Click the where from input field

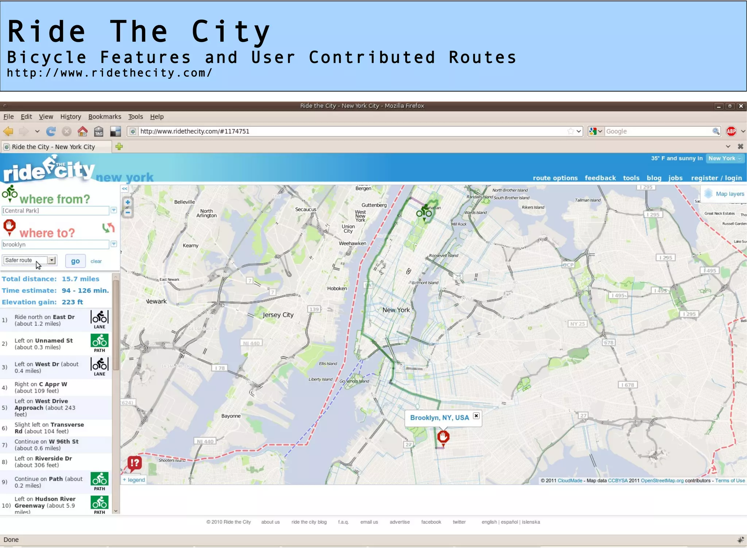point(55,211)
